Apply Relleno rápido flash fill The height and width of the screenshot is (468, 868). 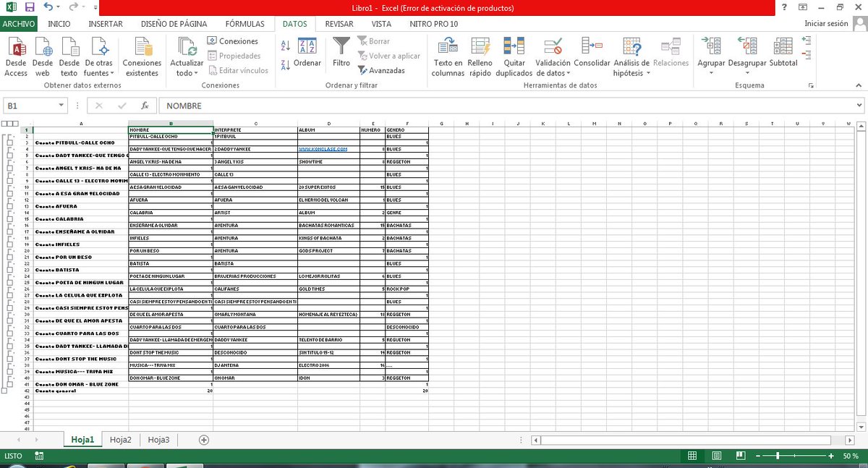click(x=480, y=57)
